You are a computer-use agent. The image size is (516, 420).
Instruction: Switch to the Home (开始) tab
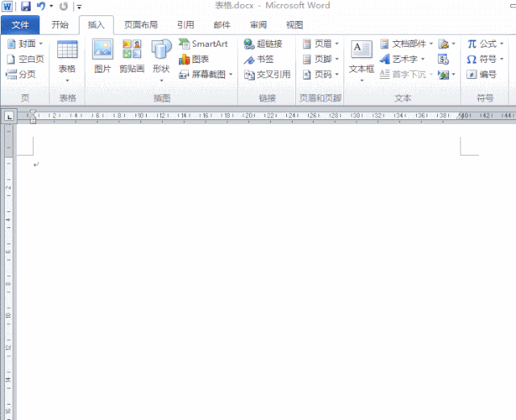click(60, 25)
